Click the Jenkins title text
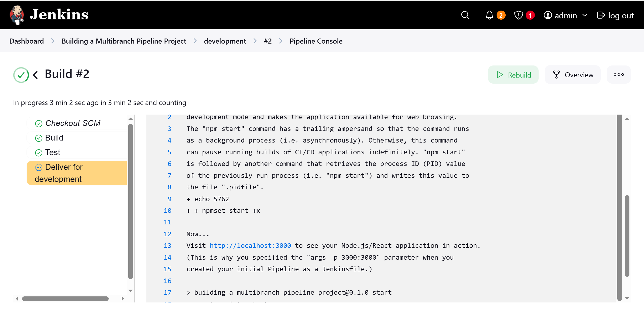 (x=59, y=15)
